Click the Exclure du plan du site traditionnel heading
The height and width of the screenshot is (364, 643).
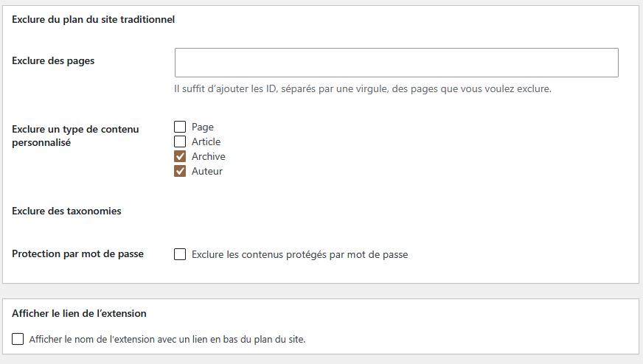tap(93, 20)
